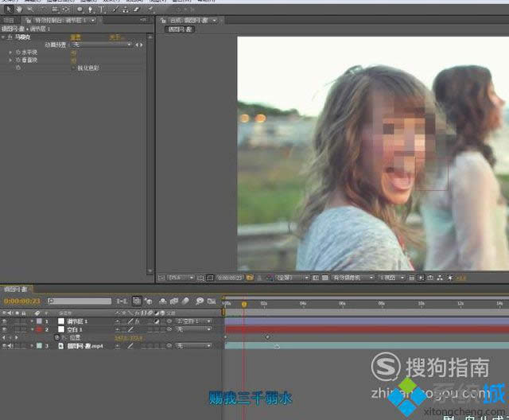Image resolution: width=509 pixels, height=420 pixels.
Task: Toggle the 锐化色彩 checkbox
Action: [x=73, y=68]
